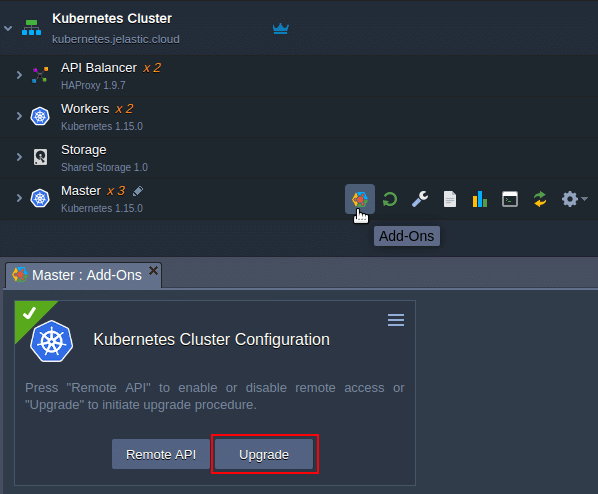Screen dimensions: 598x494
Task: Expand the Storage layer
Action: pos(19,157)
